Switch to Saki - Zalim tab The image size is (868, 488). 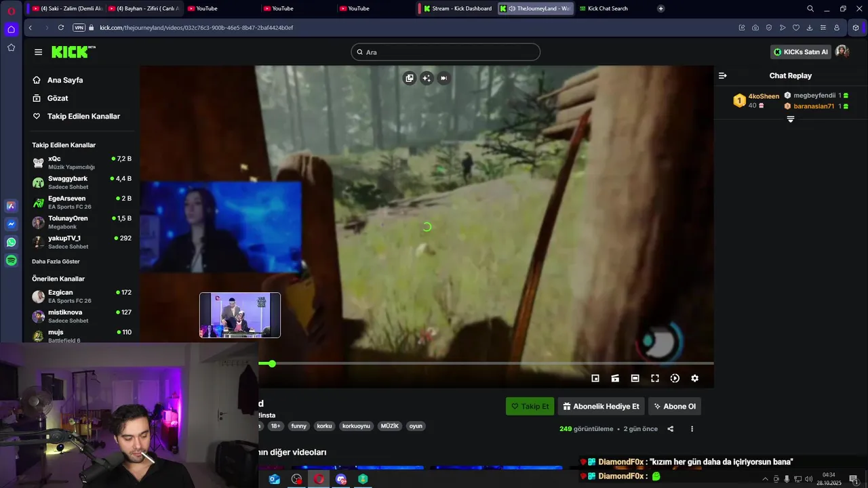pyautogui.click(x=68, y=9)
